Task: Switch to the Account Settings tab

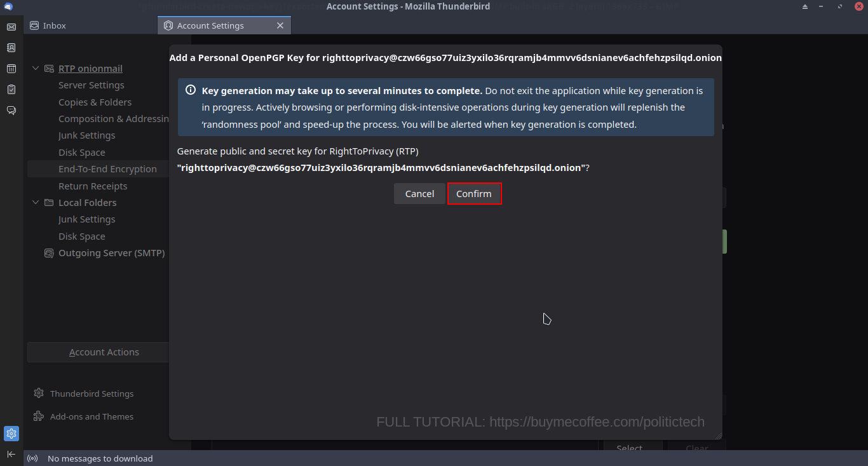Action: [224, 25]
